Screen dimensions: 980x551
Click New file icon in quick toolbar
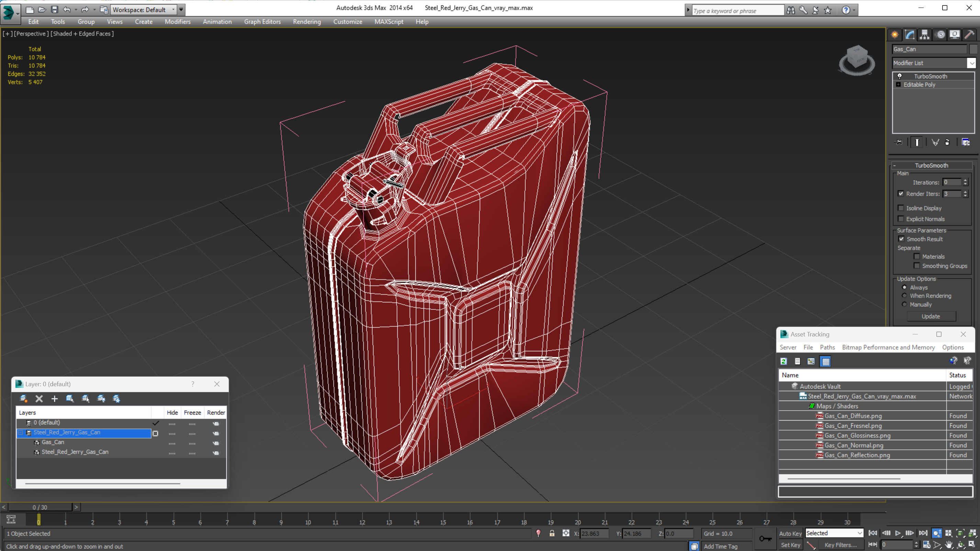[x=30, y=10]
